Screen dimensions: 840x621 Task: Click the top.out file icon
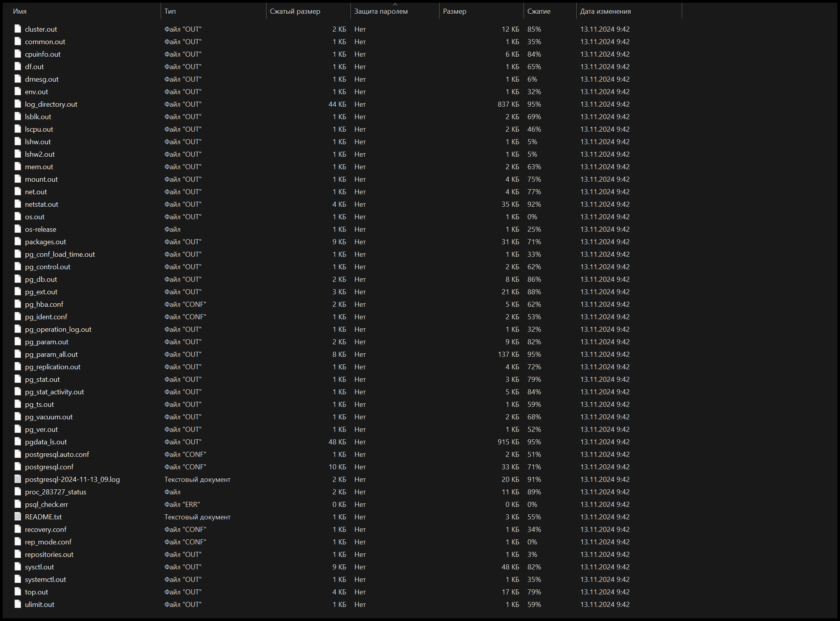coord(18,592)
